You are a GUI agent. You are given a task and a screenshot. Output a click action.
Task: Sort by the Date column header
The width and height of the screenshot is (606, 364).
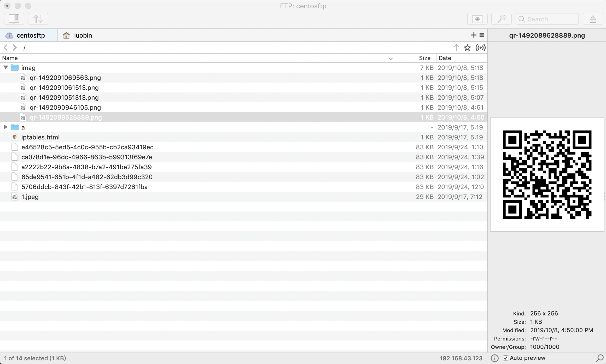click(462, 58)
